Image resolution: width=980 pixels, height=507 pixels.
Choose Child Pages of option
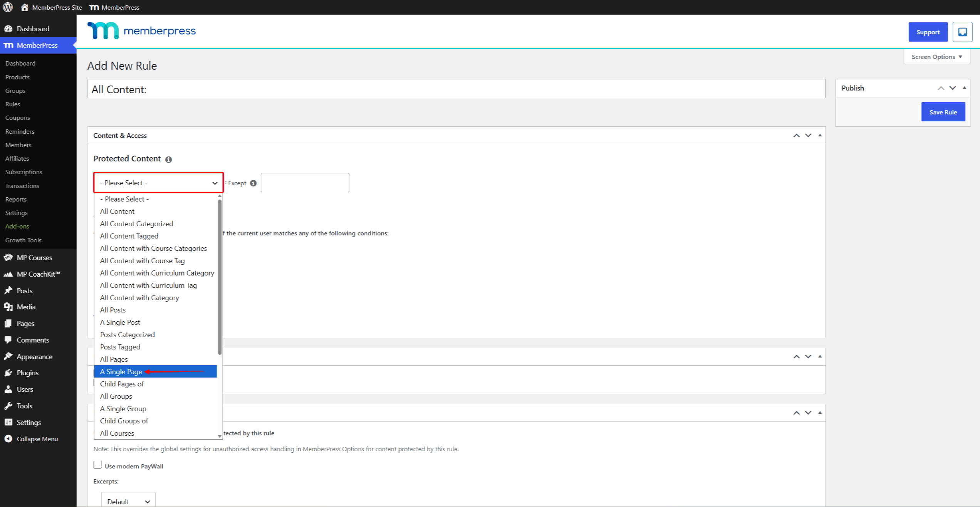[156, 384]
